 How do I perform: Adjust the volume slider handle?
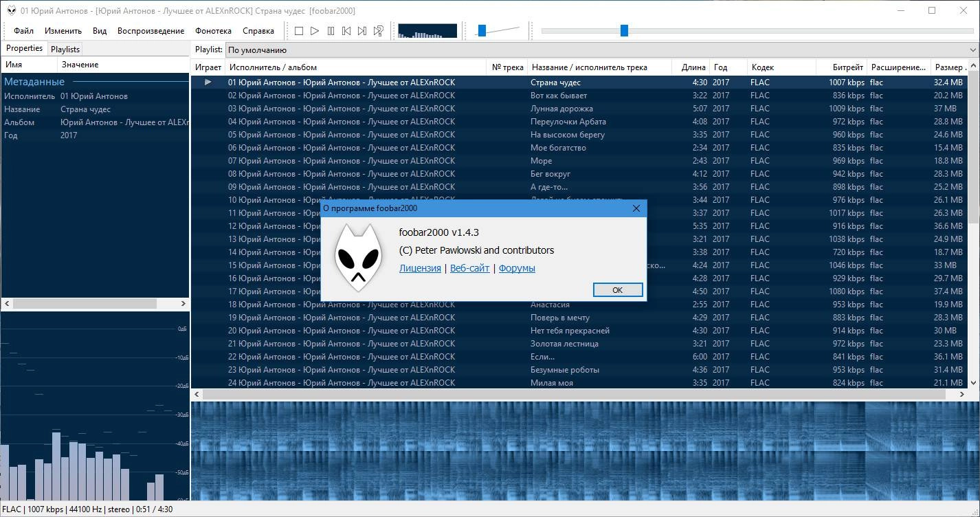coord(482,30)
